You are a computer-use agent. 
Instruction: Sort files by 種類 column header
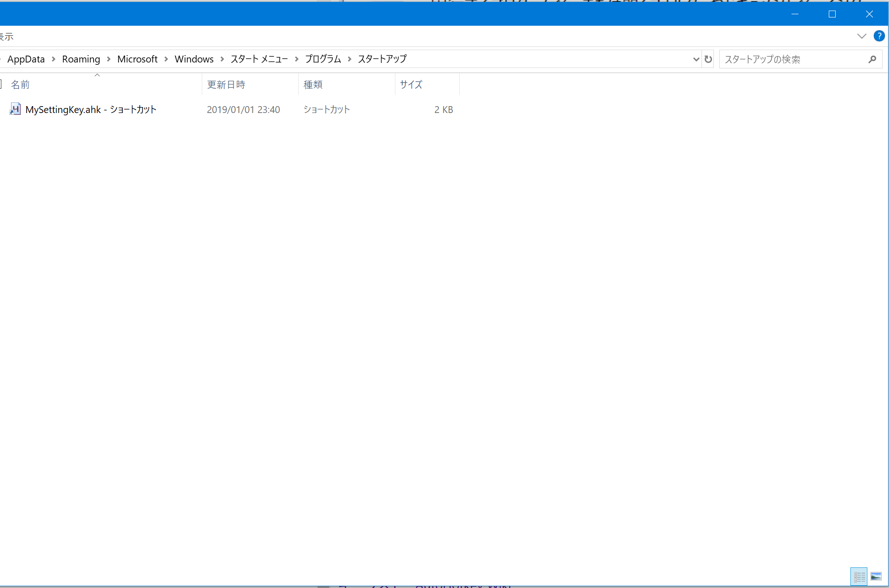(313, 85)
